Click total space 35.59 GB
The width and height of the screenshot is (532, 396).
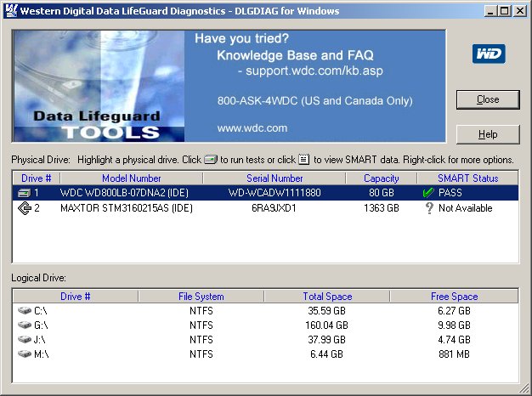point(326,310)
